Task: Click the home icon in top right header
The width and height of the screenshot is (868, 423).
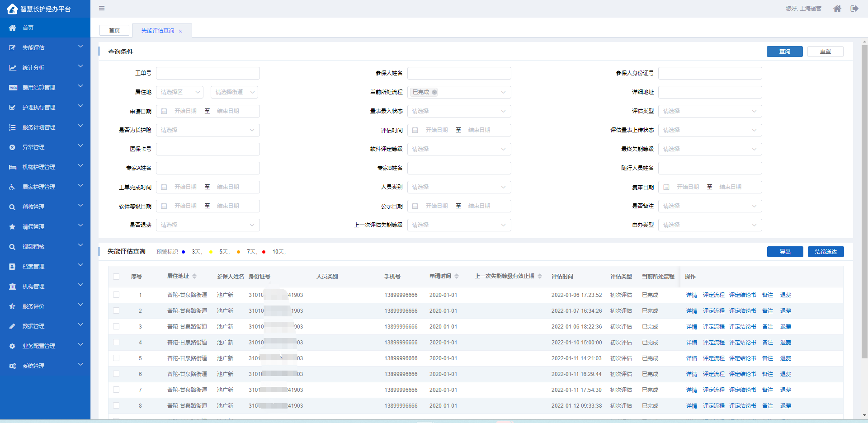Action: click(837, 9)
